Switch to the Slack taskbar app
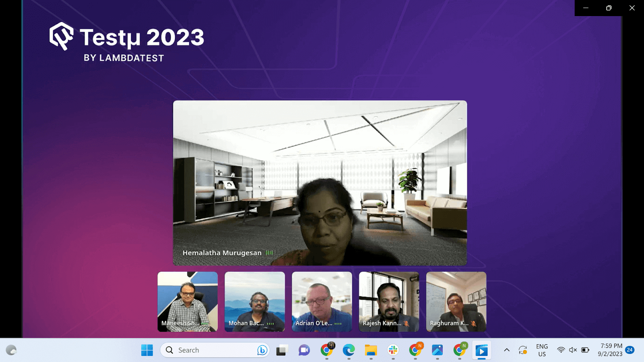 point(393,350)
